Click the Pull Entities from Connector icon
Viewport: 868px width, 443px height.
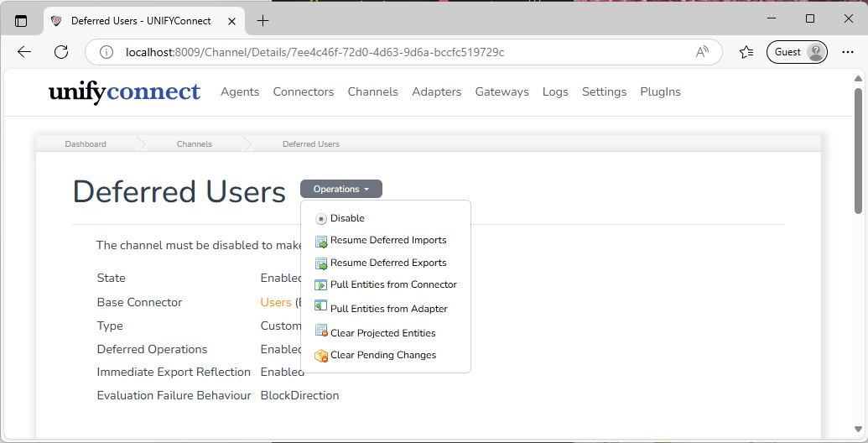click(x=320, y=285)
